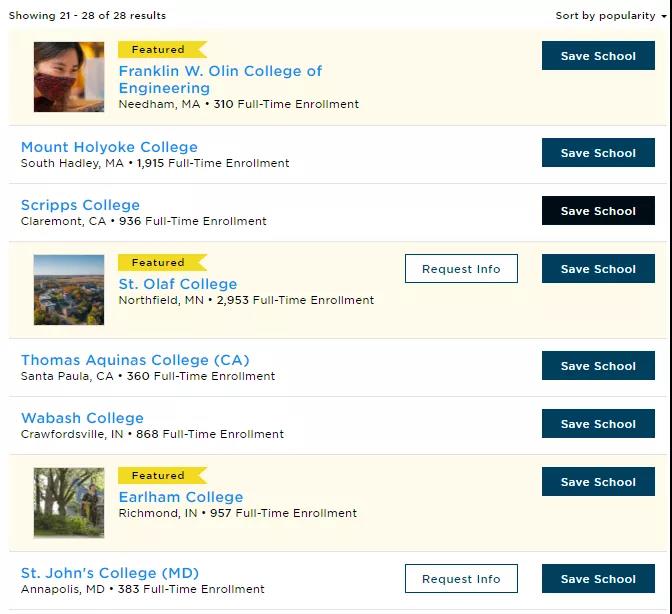Save Franklin W. Olin College of Engineering

pos(598,56)
